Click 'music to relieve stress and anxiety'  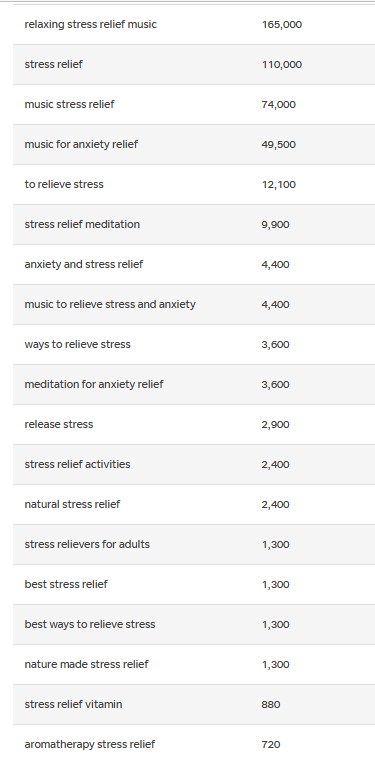[x=110, y=305]
